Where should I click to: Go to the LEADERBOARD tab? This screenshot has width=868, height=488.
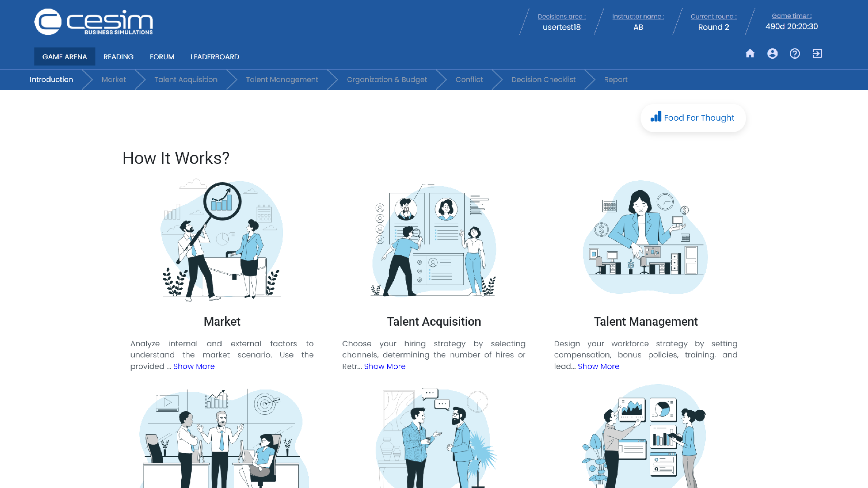click(215, 56)
